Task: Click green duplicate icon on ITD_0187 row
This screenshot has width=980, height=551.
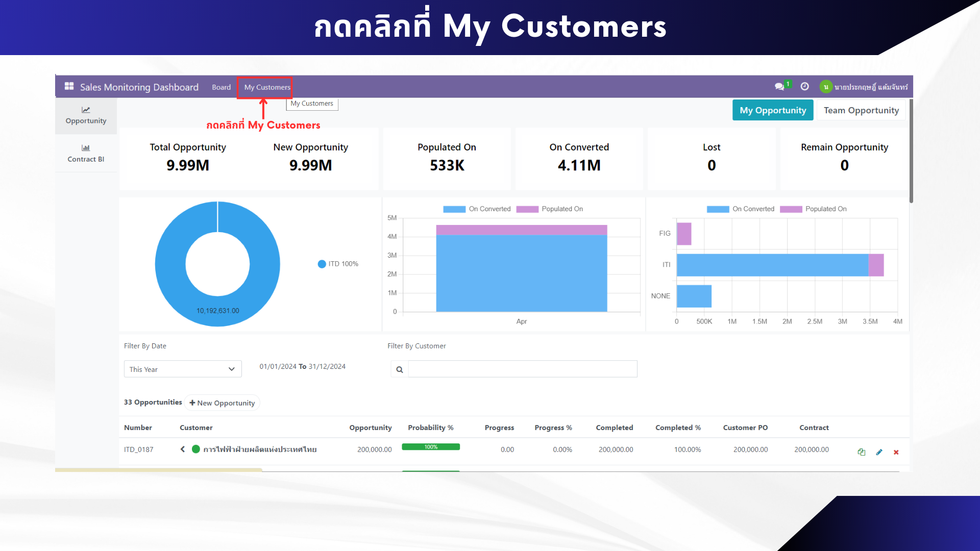Action: click(x=862, y=452)
